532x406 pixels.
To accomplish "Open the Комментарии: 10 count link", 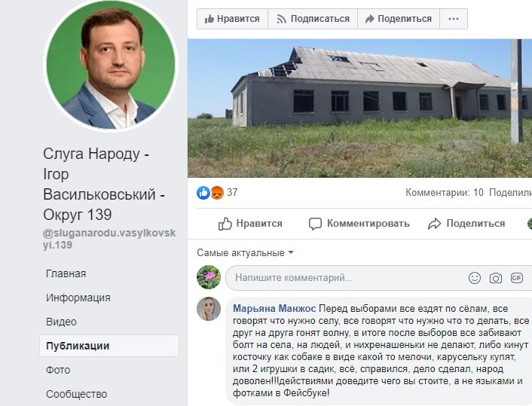I will coord(444,193).
